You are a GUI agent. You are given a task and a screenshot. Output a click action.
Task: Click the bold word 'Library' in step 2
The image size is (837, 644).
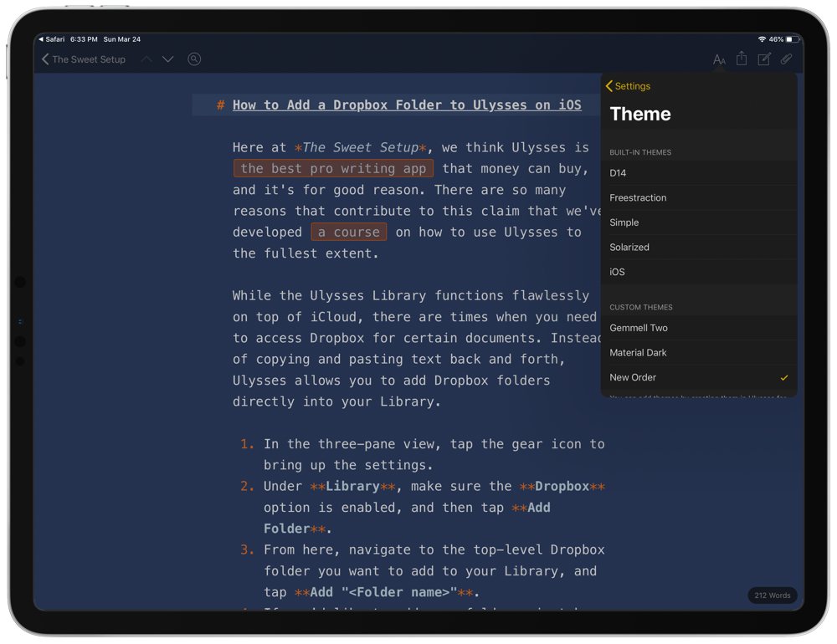point(352,486)
